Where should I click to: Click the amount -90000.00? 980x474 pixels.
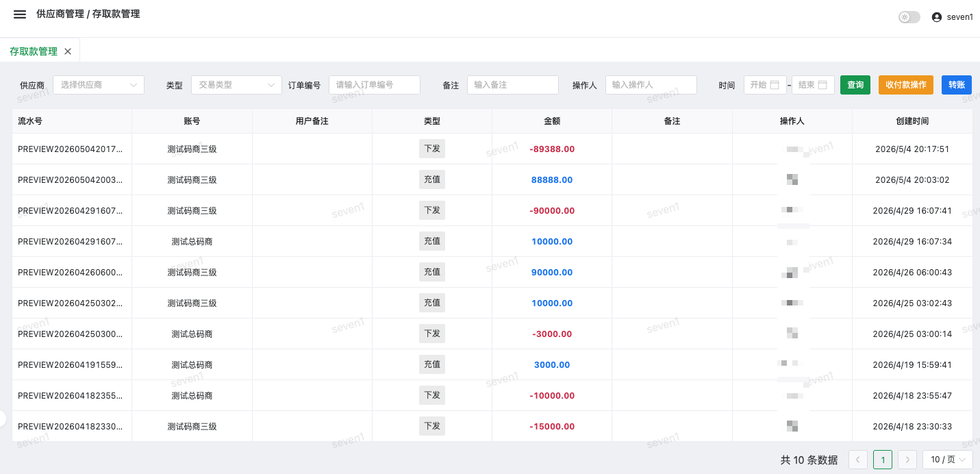(552, 211)
